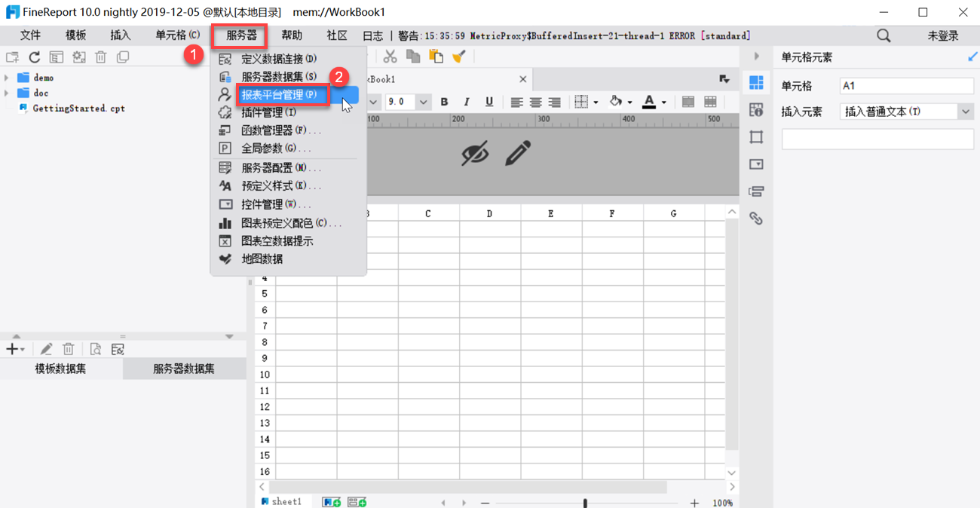Click the cell address A1 field
Screen dimensions: 980x508
(907, 86)
